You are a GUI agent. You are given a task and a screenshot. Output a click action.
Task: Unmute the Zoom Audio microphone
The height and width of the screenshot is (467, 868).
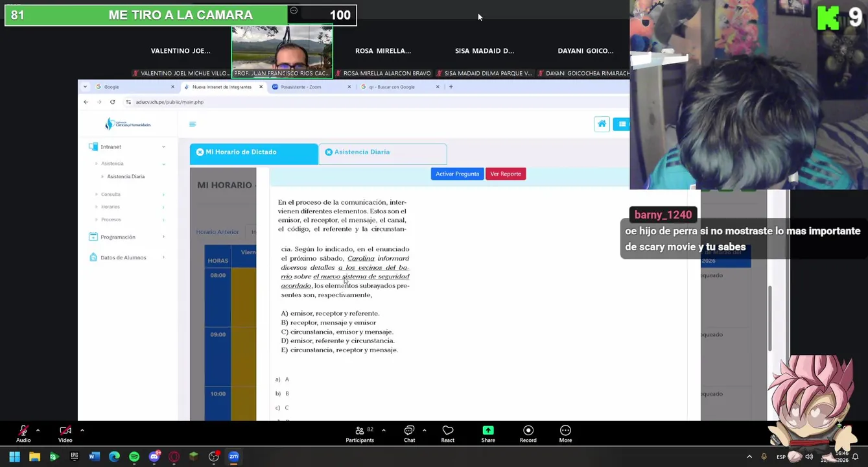tap(23, 433)
